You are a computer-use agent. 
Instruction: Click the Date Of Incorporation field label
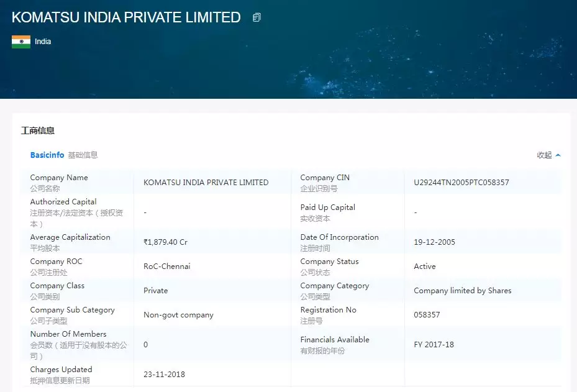(x=339, y=237)
